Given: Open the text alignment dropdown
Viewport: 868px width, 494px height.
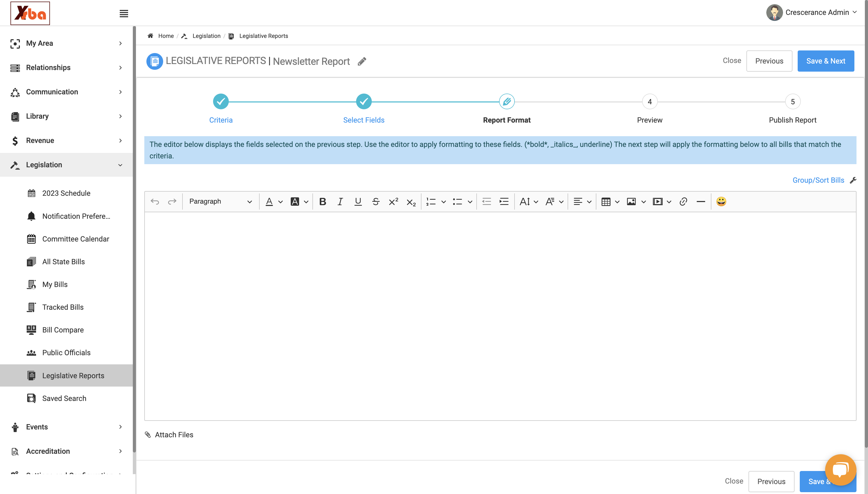Looking at the screenshot, I should pos(582,202).
